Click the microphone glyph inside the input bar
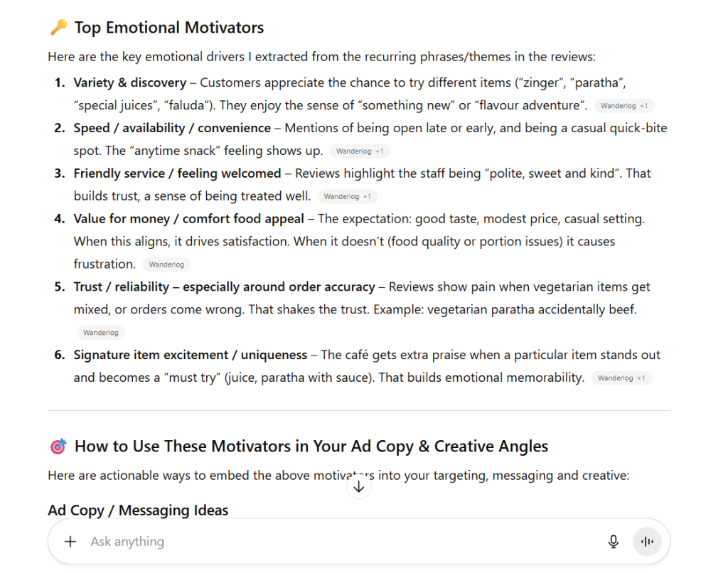The height and width of the screenshot is (573, 728). point(613,541)
